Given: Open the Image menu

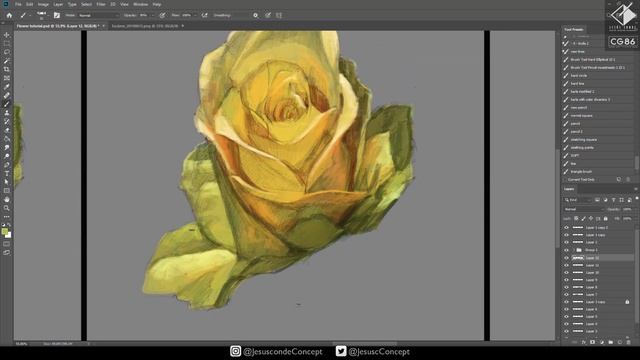Looking at the screenshot, I should 43,4.
